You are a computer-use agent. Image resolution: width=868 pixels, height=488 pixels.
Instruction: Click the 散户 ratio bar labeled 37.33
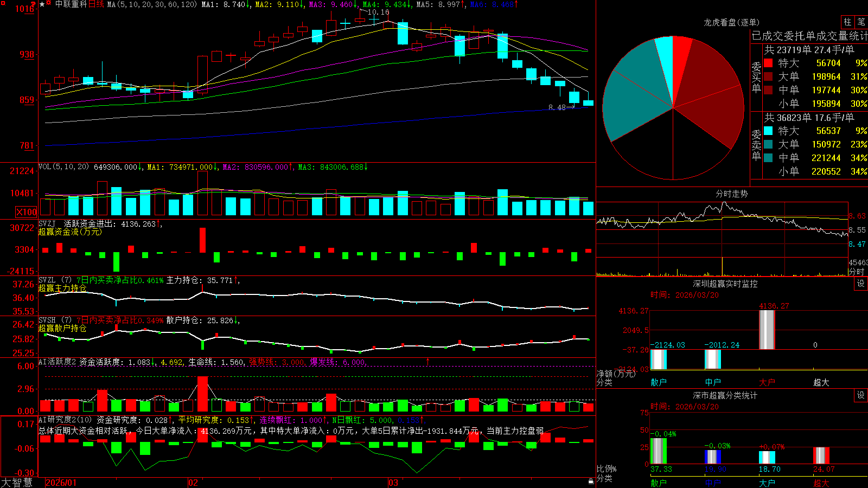[658, 451]
